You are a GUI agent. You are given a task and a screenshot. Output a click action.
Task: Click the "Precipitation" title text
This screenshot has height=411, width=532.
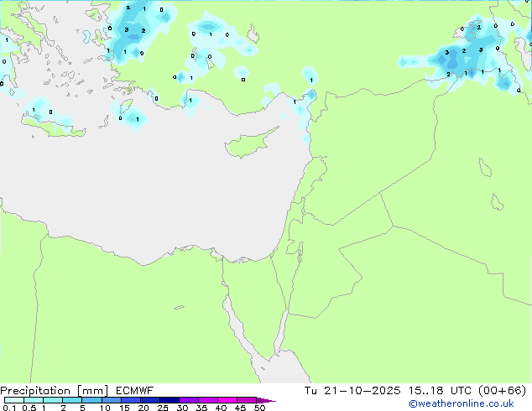(x=35, y=391)
